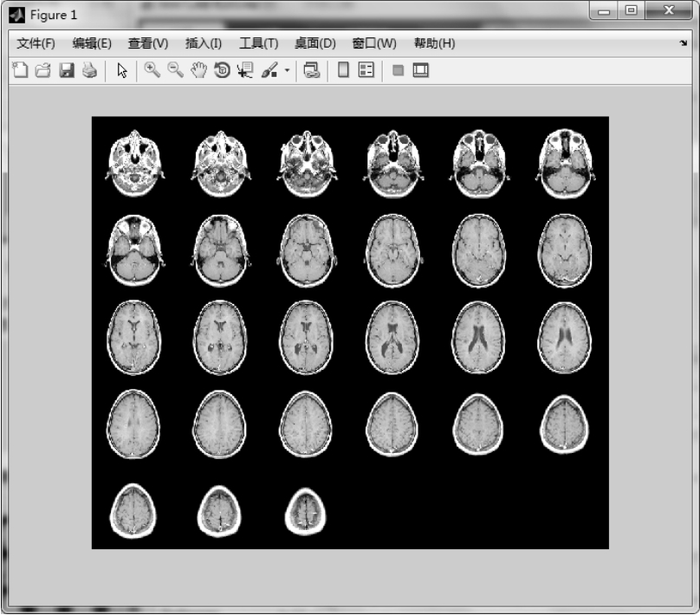Insert a Colorbar from the toolbar

click(x=343, y=70)
